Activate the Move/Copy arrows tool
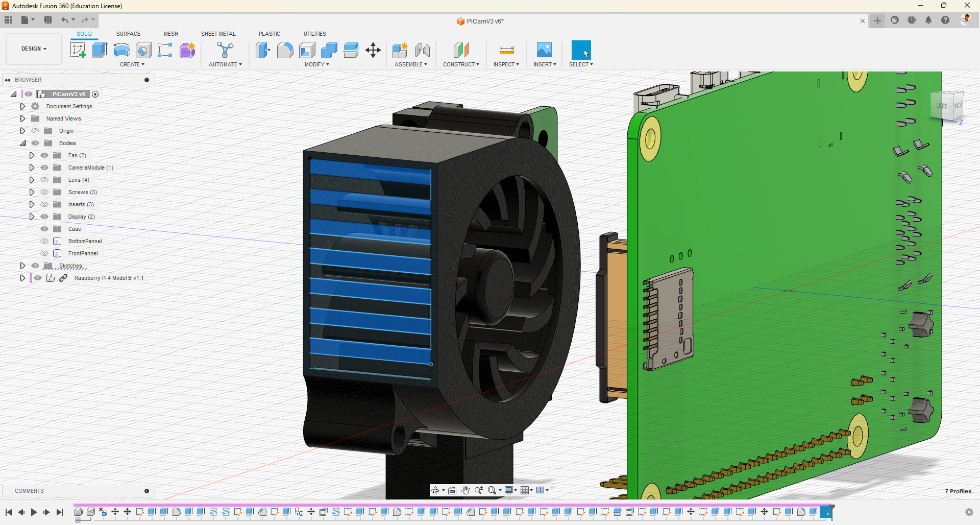The image size is (980, 525). click(x=373, y=50)
